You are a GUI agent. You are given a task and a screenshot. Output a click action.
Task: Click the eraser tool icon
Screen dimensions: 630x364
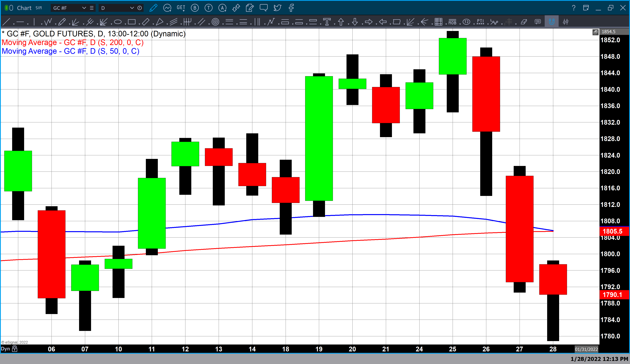click(524, 22)
